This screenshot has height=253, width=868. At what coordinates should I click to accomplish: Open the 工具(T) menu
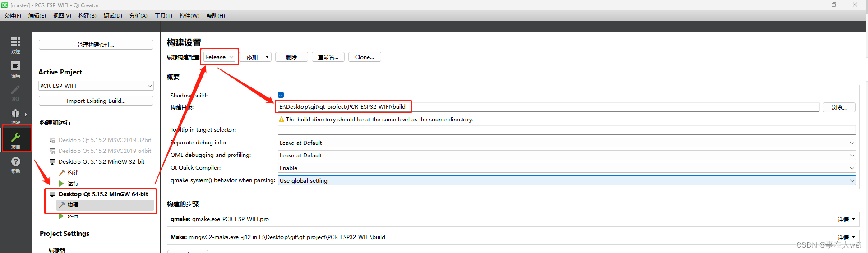point(163,16)
